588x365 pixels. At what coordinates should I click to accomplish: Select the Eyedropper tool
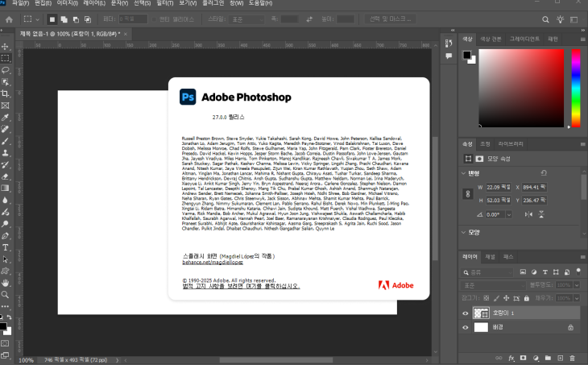pos(6,117)
